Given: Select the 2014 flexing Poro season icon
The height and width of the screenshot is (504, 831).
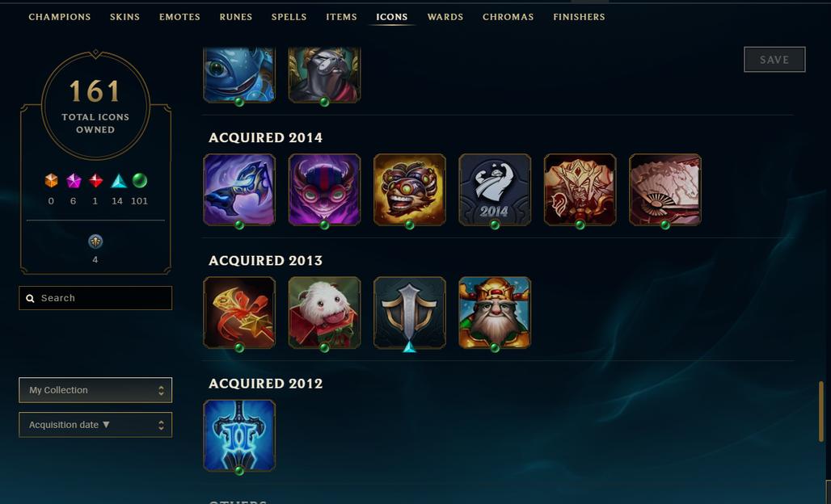Looking at the screenshot, I should click(495, 190).
